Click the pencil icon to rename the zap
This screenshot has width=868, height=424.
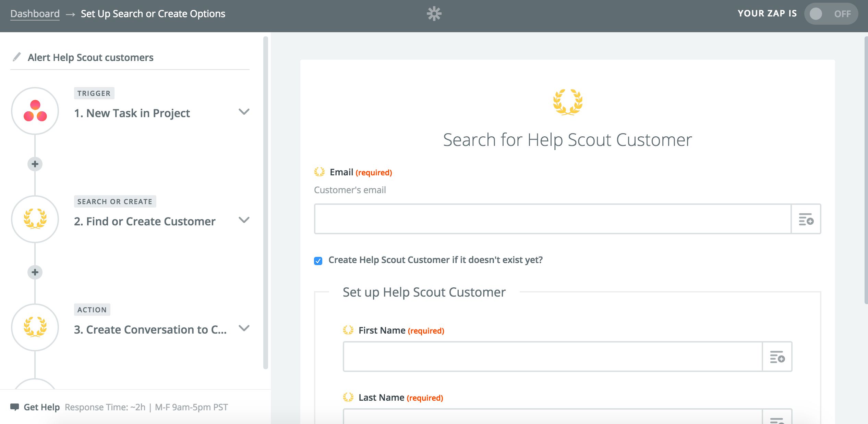click(16, 57)
